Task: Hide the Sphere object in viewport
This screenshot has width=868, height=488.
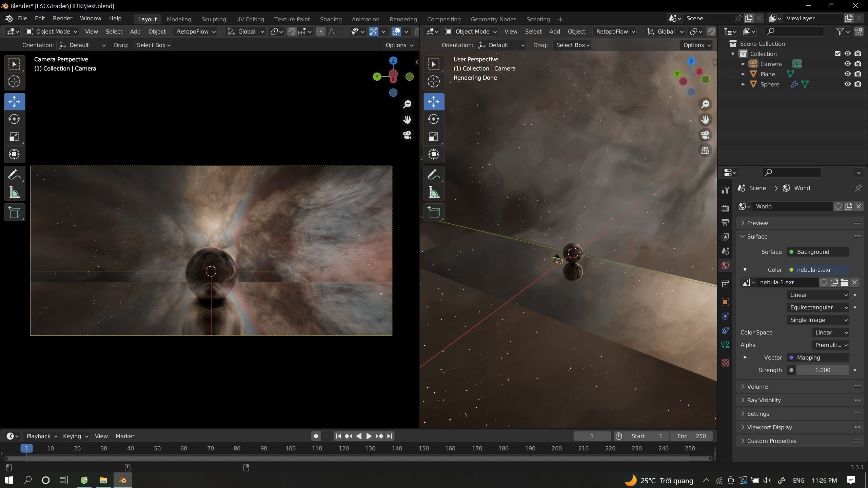Action: pos(847,84)
